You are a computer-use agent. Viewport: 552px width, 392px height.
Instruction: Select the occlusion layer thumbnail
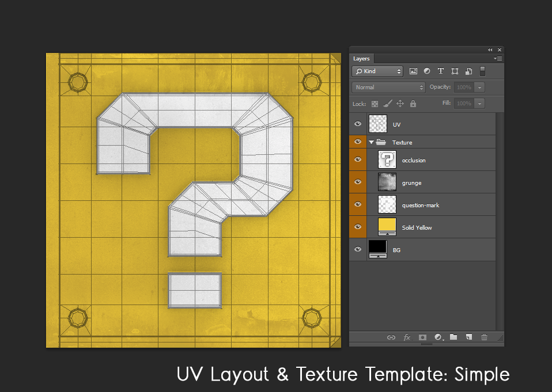387,159
